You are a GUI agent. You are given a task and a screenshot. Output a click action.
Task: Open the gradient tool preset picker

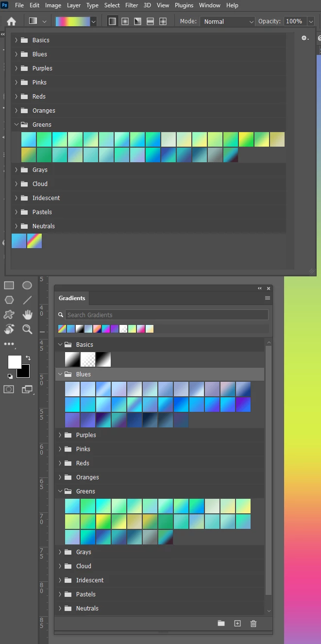(37, 21)
